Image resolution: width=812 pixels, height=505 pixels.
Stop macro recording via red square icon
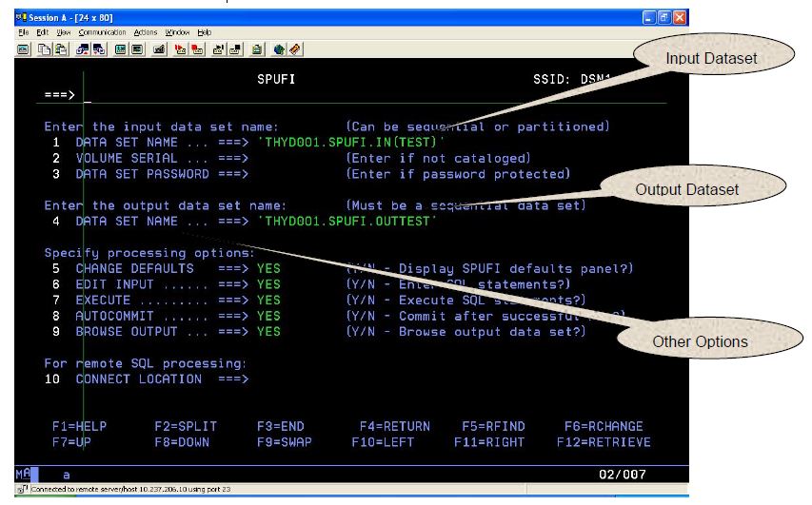(197, 49)
